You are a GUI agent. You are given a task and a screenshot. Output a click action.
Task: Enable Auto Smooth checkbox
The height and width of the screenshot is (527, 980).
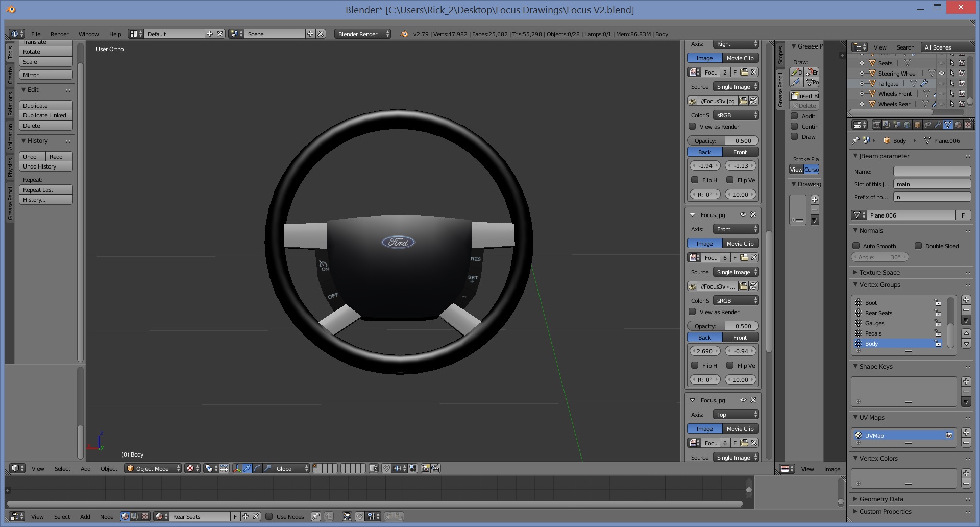point(856,246)
